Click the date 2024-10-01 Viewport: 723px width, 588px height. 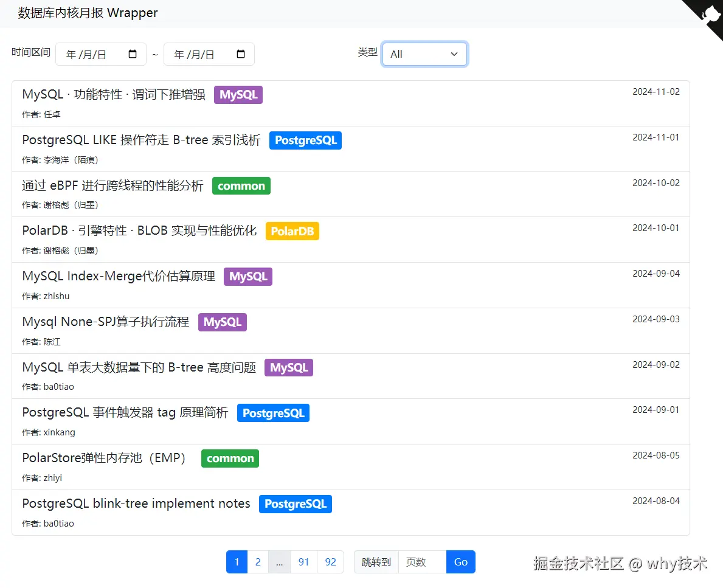coord(656,228)
